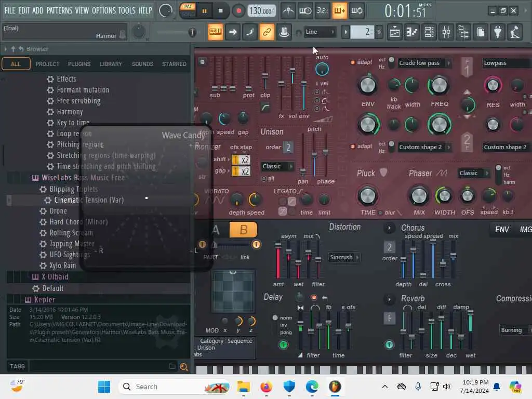Open the Phaser Classic type dropdown
Screen dimensions: 532x399
click(x=474, y=173)
